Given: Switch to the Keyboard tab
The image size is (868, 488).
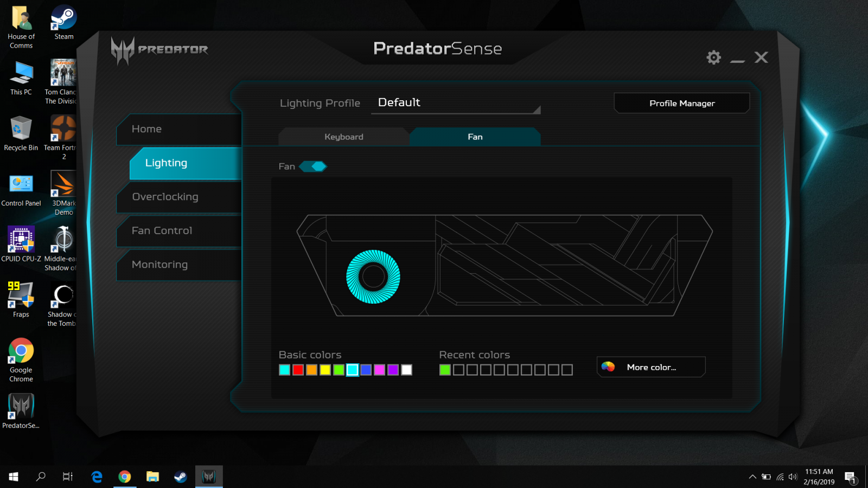Looking at the screenshot, I should [x=344, y=137].
